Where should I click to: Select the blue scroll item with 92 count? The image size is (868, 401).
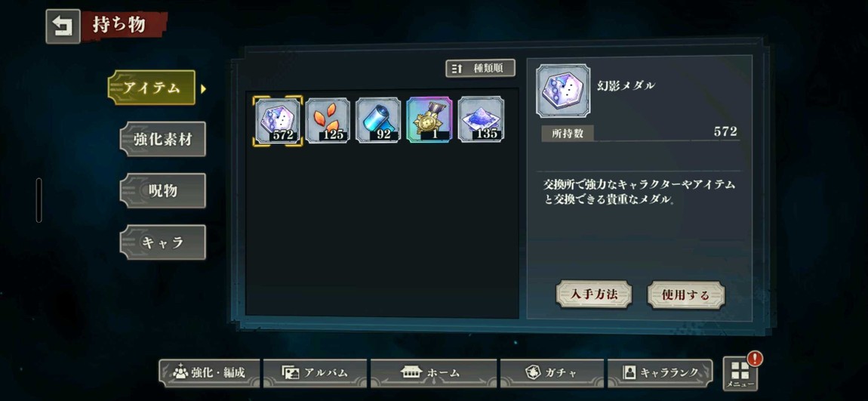(x=379, y=121)
